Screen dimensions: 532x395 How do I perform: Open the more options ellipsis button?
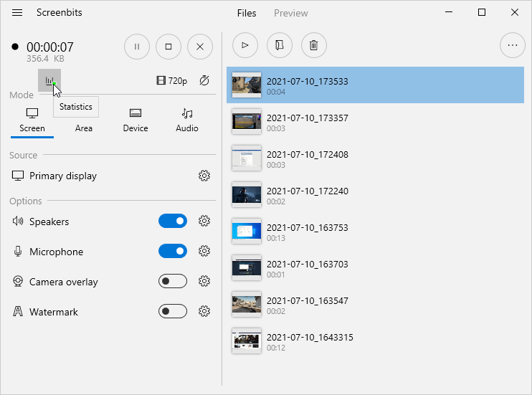click(x=513, y=45)
